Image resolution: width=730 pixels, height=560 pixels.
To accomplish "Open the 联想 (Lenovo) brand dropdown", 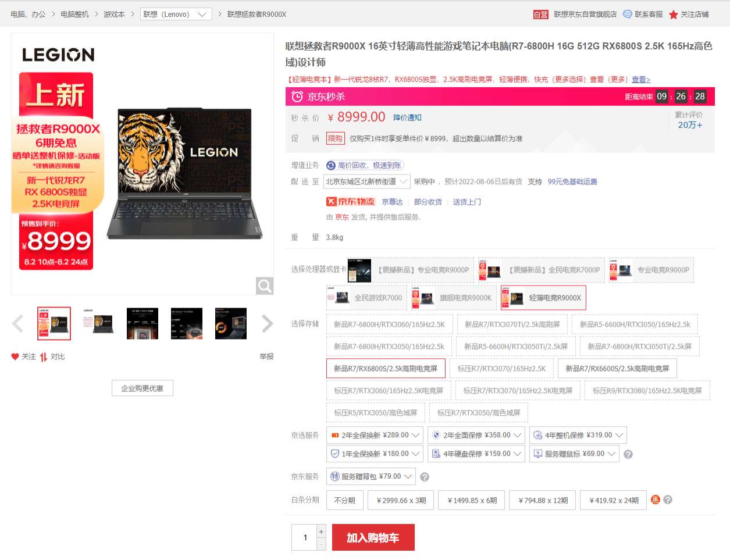I will (176, 14).
